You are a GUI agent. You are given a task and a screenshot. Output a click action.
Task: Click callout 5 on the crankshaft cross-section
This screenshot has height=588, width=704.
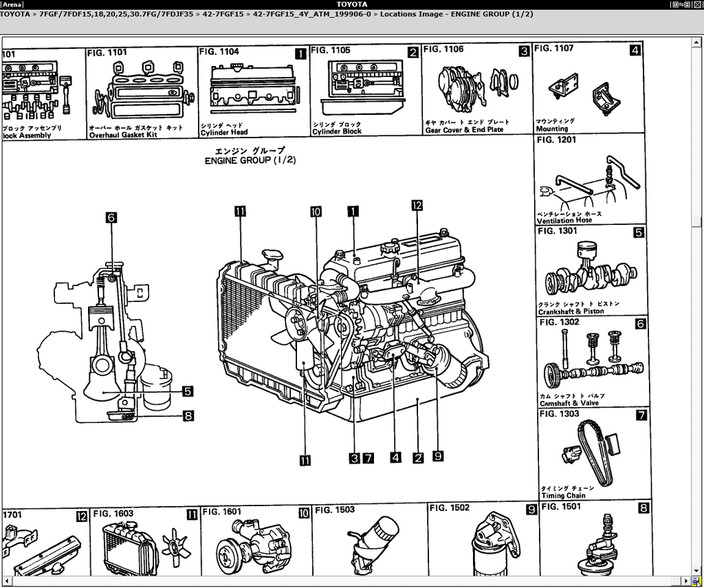(188, 391)
